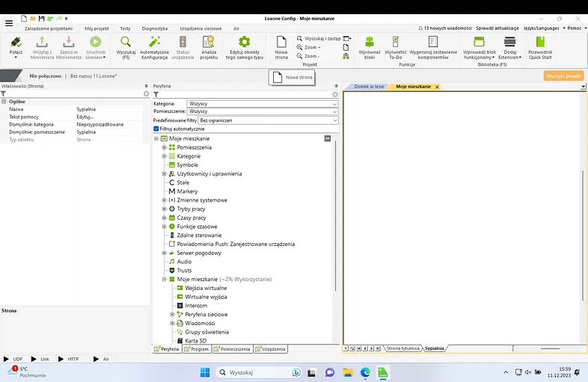Open Wyszukaj i zastąp
Viewport: 588px width, 382px height.
pyautogui.click(x=319, y=38)
